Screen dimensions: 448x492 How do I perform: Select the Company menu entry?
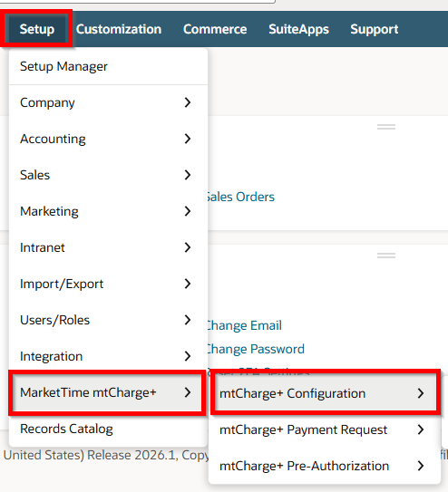point(108,102)
